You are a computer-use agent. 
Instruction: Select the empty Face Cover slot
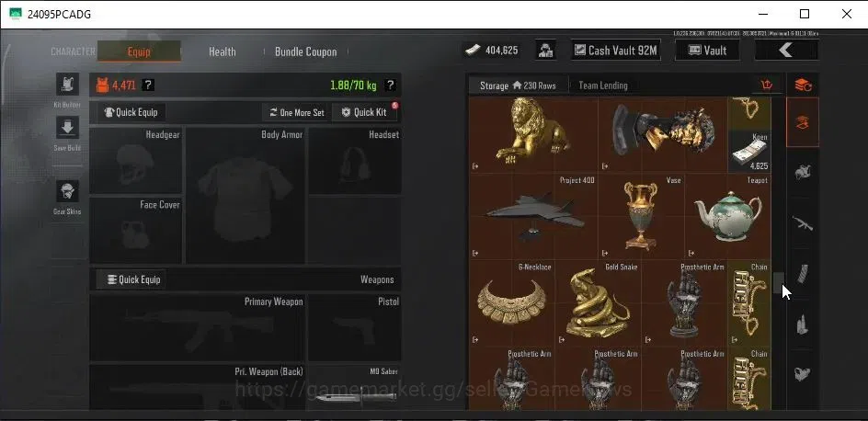point(136,231)
